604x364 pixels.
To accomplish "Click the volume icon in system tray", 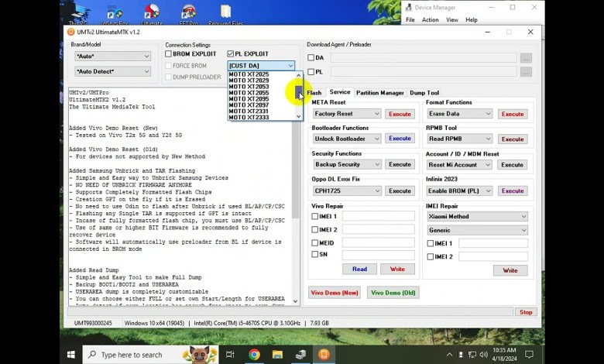I will tap(484, 355).
